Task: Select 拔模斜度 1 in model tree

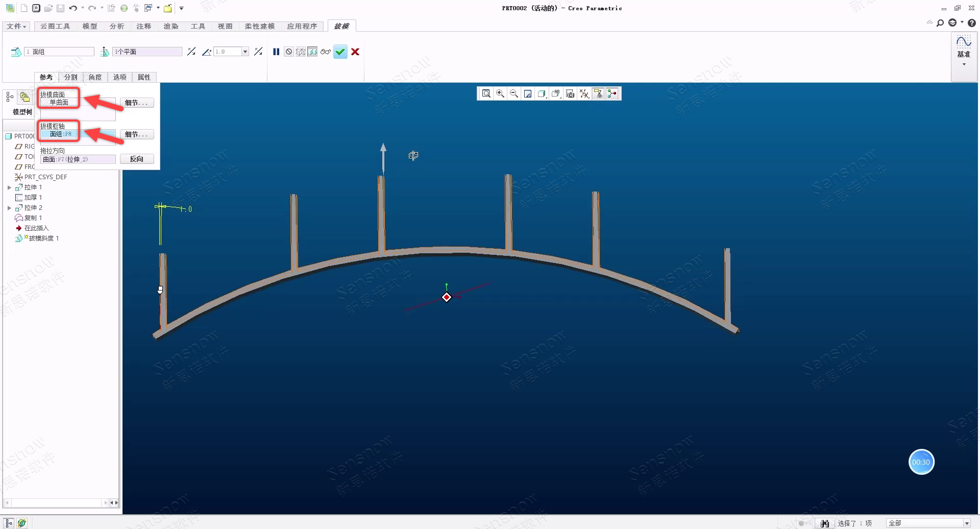Action: point(43,238)
